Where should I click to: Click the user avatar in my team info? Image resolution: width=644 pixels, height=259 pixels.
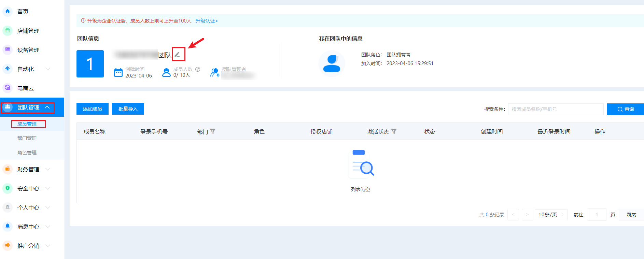(x=331, y=64)
